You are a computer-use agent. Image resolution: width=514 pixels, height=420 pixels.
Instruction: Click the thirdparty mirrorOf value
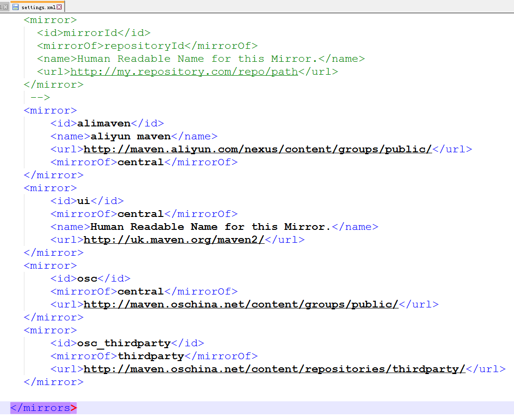(x=150, y=356)
